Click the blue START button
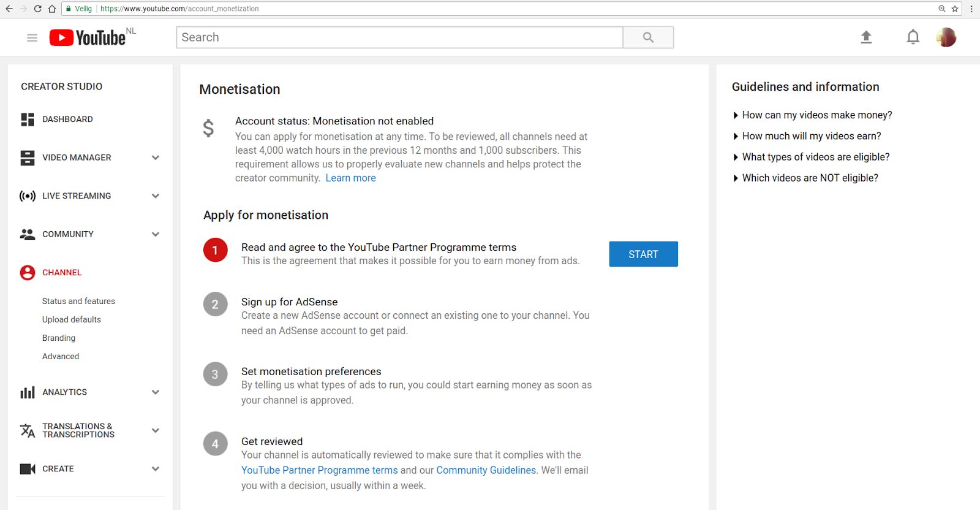This screenshot has height=510, width=980. tap(643, 254)
